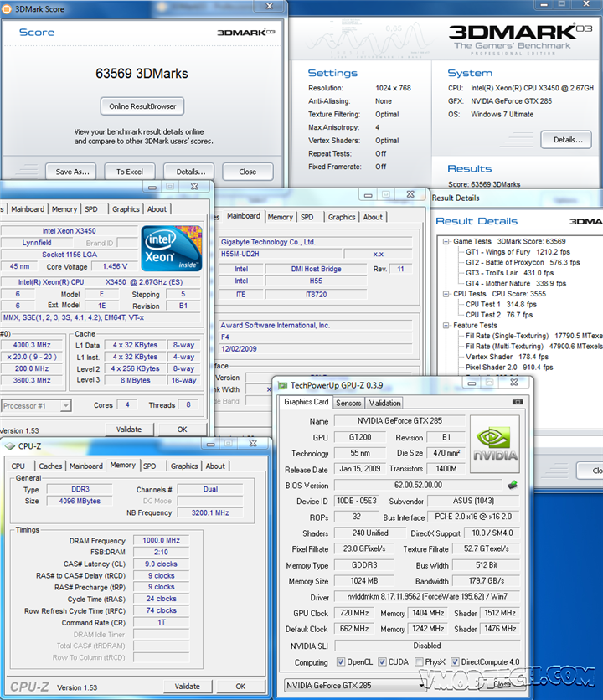Open the Graphics tab in bottom CPU-Z window
The image size is (603, 700).
point(184,466)
